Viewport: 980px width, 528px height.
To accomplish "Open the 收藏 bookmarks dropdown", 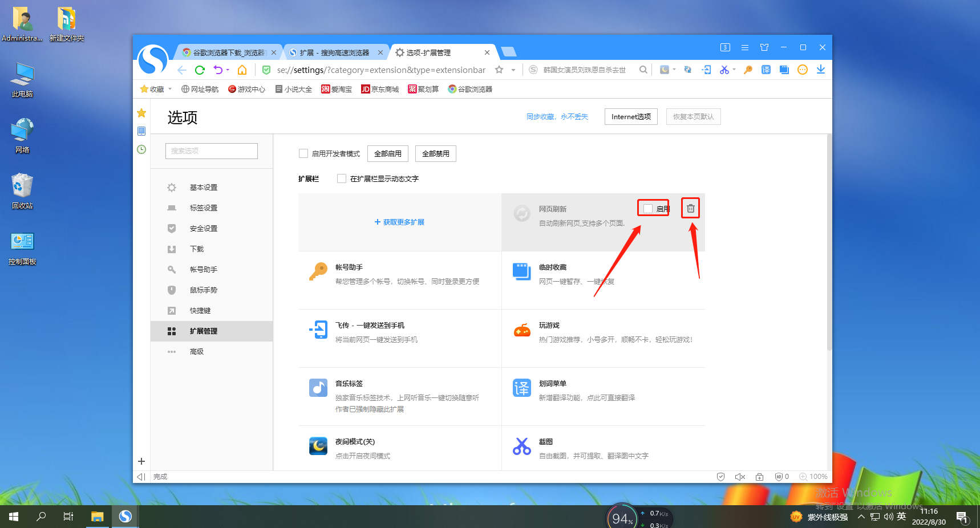I will tap(156, 89).
